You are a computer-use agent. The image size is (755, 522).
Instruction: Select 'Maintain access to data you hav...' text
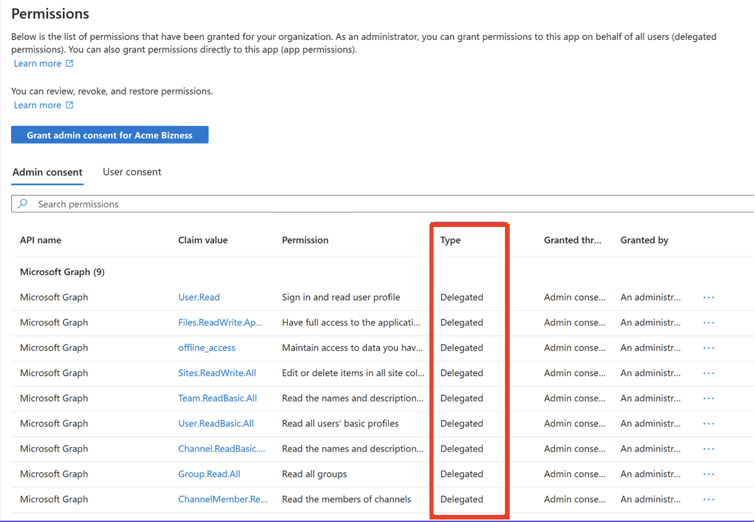[352, 348]
